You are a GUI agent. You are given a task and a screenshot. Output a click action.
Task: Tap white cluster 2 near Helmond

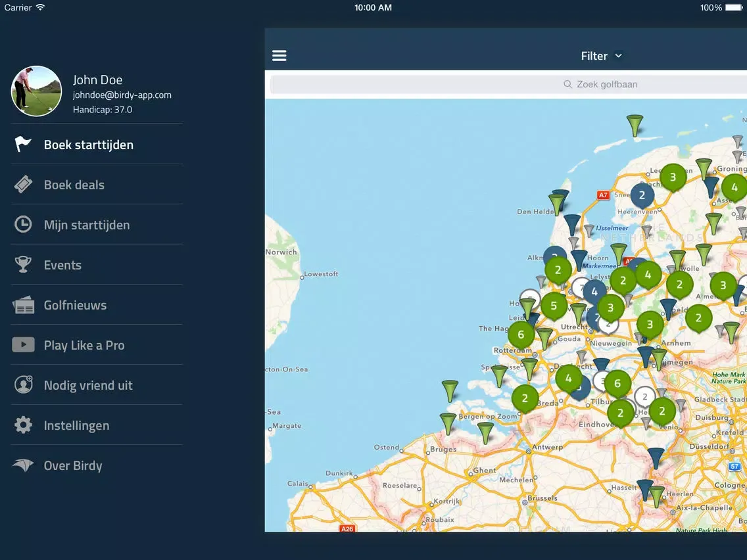tap(644, 397)
